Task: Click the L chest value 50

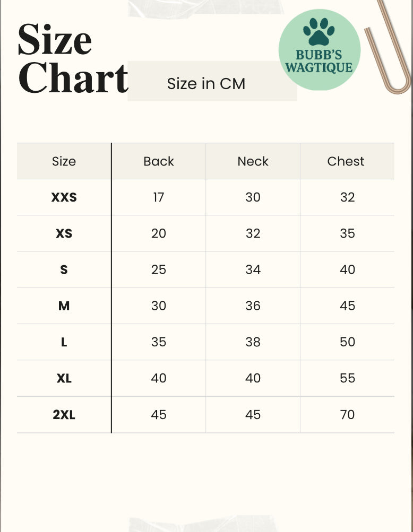Action: tap(347, 342)
